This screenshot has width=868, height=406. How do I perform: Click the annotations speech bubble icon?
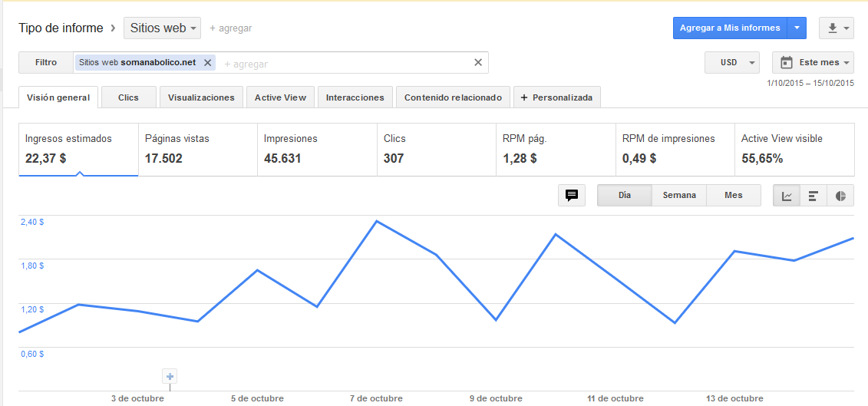pyautogui.click(x=572, y=195)
